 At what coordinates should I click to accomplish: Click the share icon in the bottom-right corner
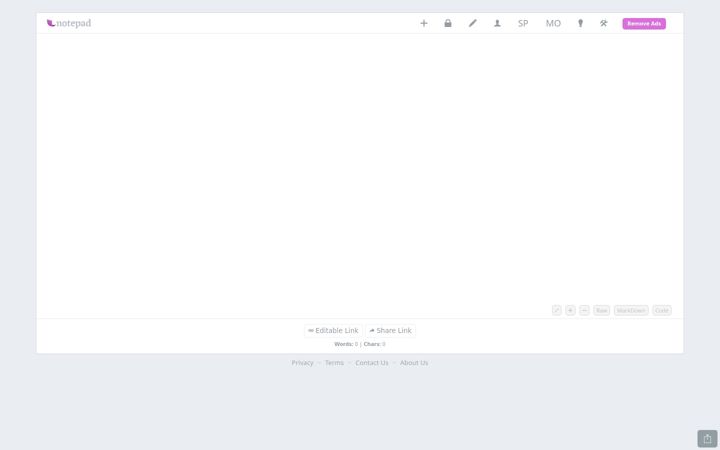click(x=707, y=439)
